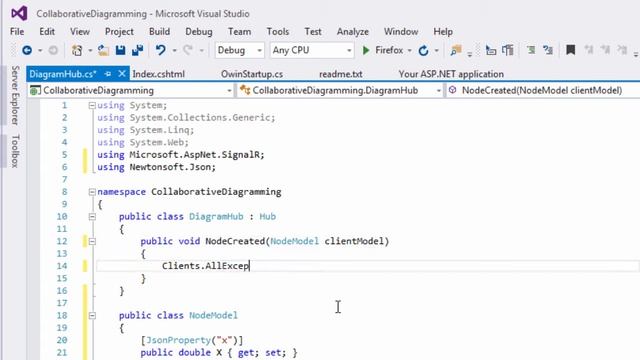Open the Help menu
This screenshot has height=360, width=640.
(x=443, y=31)
